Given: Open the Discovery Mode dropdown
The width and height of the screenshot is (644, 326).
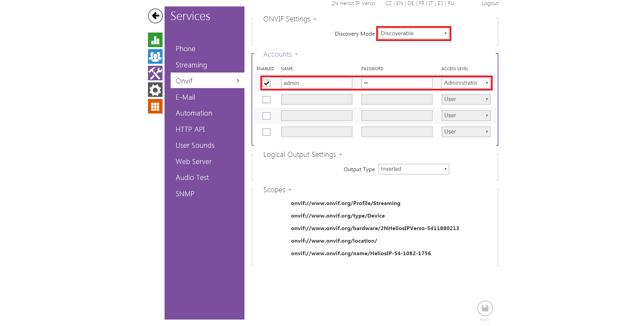Looking at the screenshot, I should [413, 34].
